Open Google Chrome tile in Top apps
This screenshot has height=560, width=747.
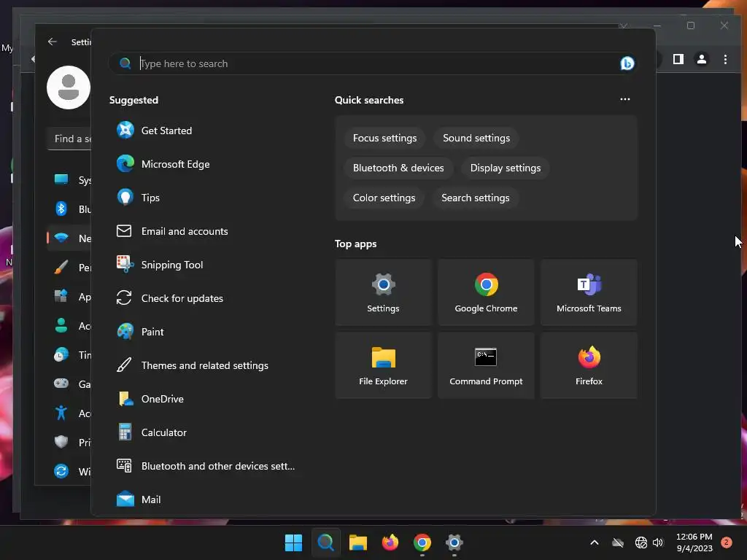tap(486, 292)
